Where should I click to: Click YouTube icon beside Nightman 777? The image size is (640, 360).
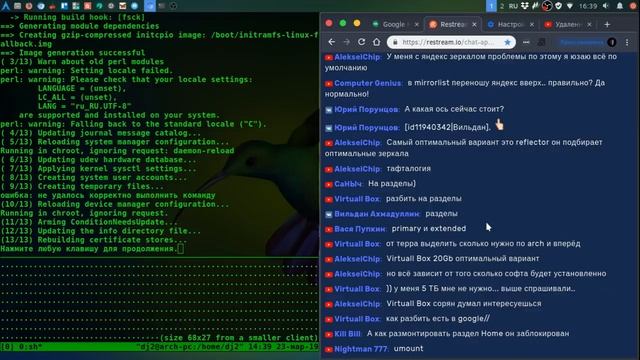329,349
